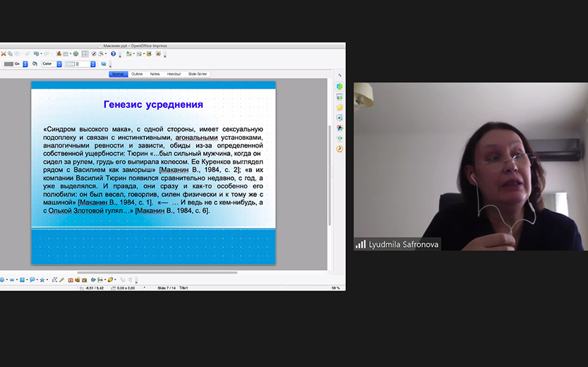The image size is (588, 367).
Task: Click the vertical scrollbar of slide area
Action: pos(330,174)
